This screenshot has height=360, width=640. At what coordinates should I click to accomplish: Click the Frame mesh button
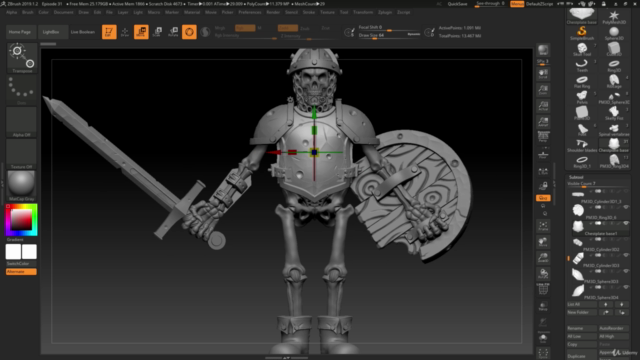point(543,226)
